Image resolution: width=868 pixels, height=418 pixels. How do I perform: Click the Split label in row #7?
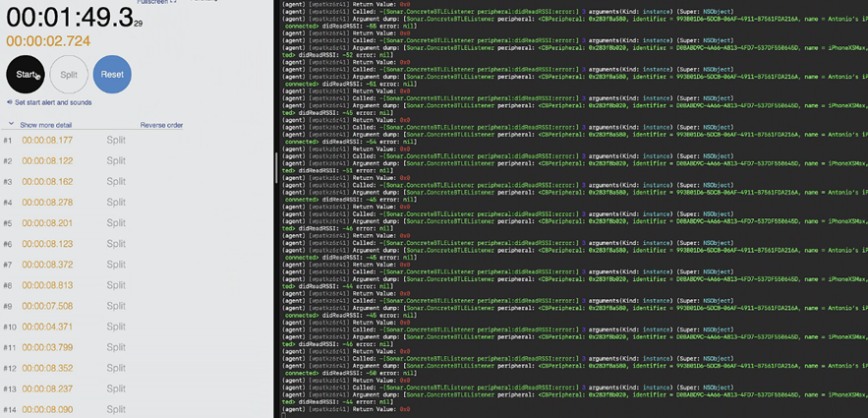[x=116, y=265]
